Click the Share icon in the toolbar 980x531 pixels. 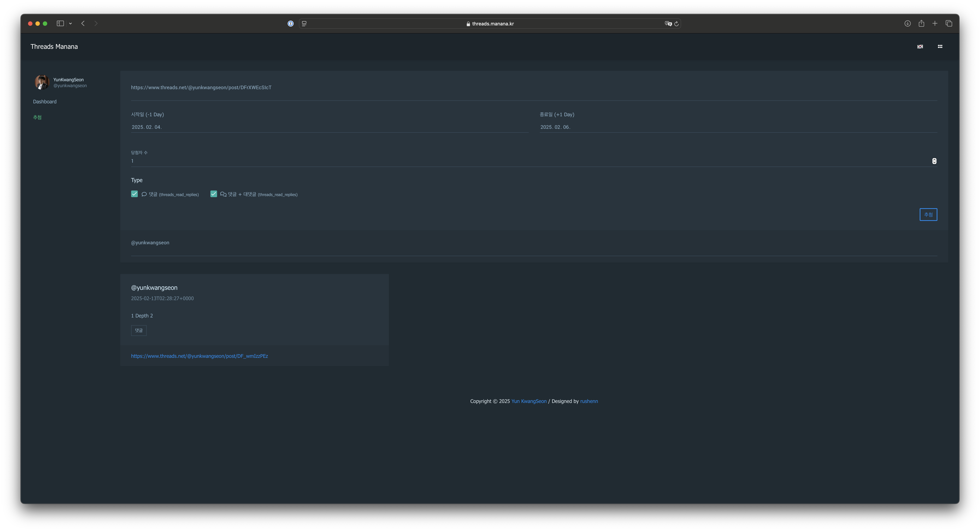[x=921, y=24]
